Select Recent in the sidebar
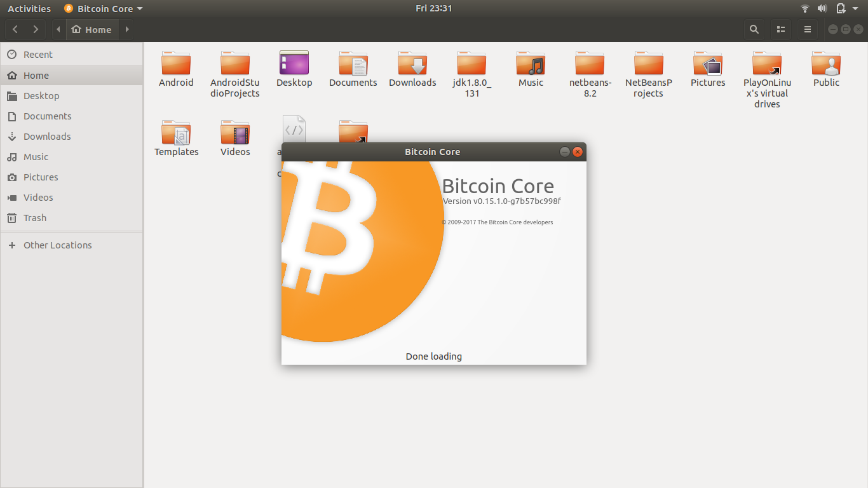This screenshot has width=868, height=488. click(x=72, y=55)
